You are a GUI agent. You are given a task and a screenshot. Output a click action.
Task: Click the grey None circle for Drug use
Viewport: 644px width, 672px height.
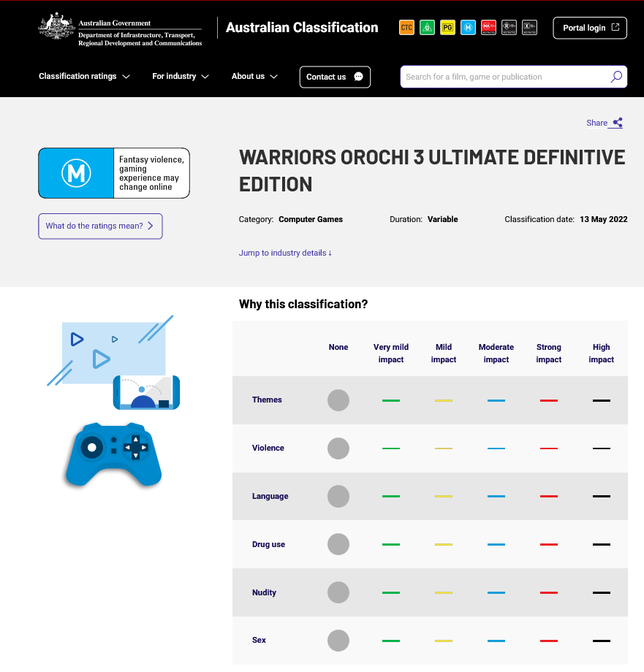pyautogui.click(x=338, y=544)
